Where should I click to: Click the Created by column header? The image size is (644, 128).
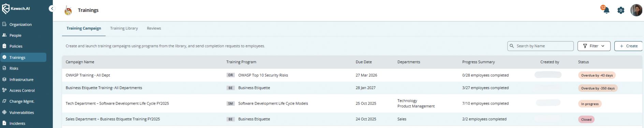pyautogui.click(x=550, y=62)
